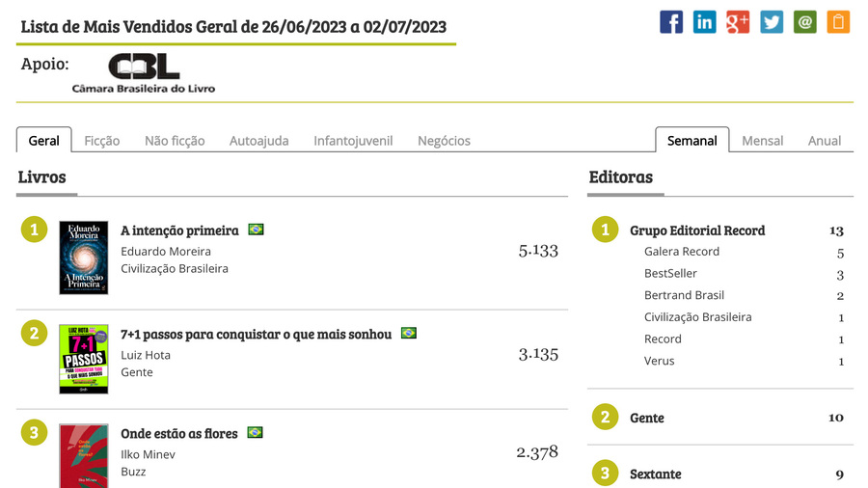Viewport: 868px width, 488px height.
Task: Switch to the Ficção tab
Action: [102, 141]
